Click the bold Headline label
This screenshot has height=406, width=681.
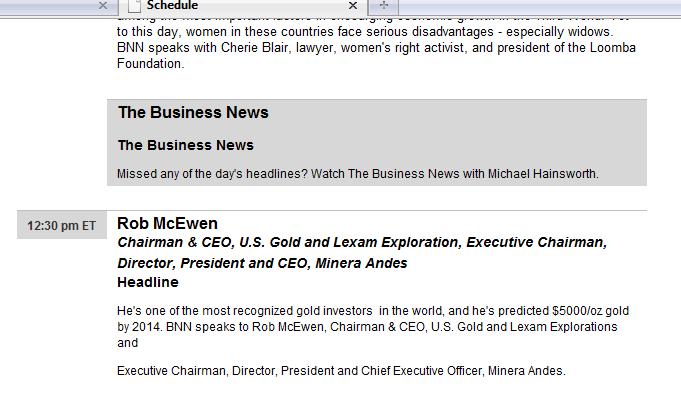pyautogui.click(x=147, y=282)
